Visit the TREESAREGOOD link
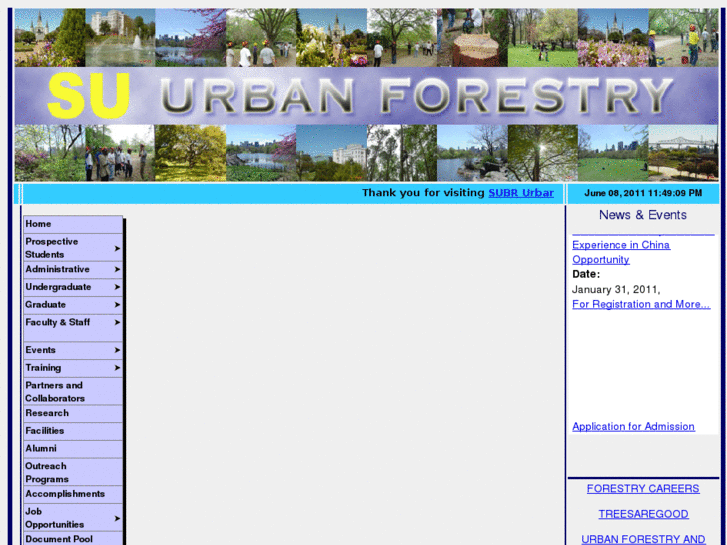The height and width of the screenshot is (545, 727). coord(643,514)
